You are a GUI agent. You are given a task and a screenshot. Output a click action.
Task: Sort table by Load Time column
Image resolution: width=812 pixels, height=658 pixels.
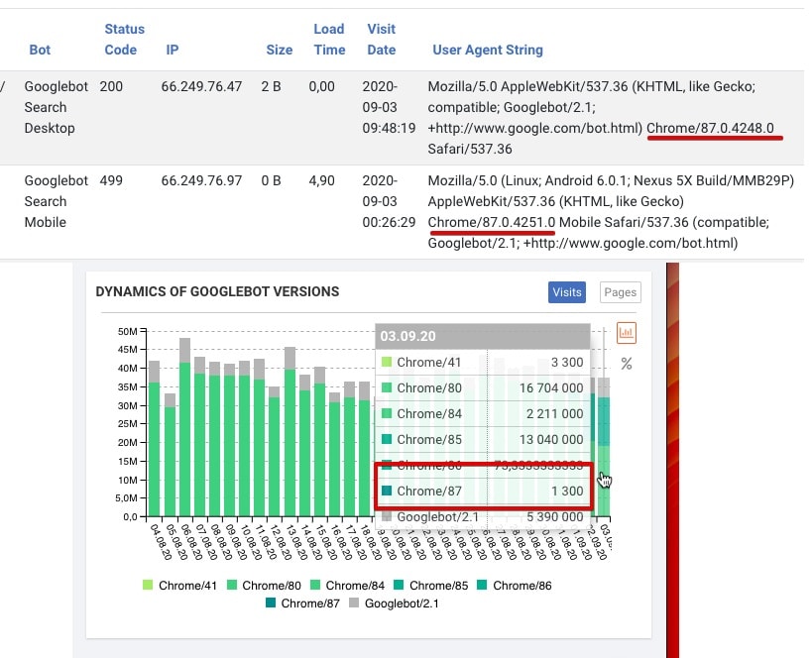point(329,40)
